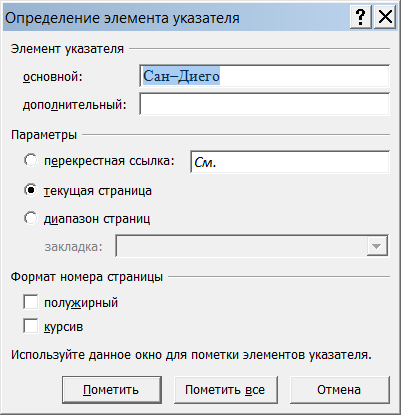
Task: Select the перекрестная ссылка radio option
Action: (31, 161)
